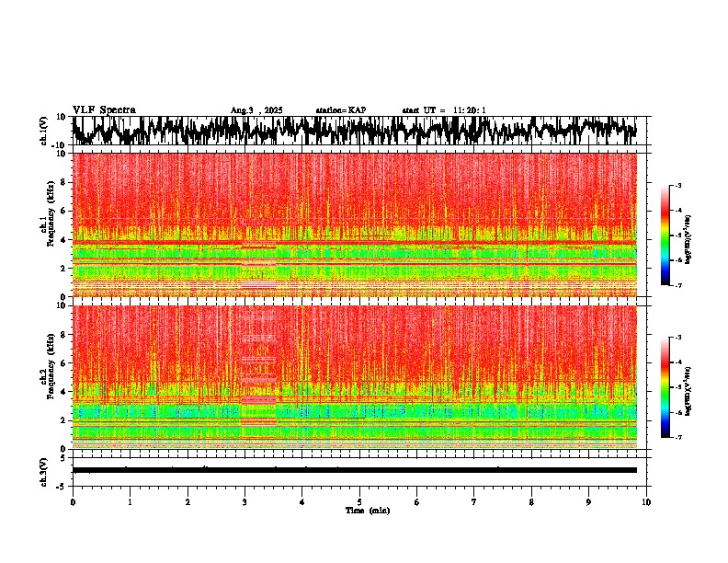This screenshot has width=728, height=563.
Task: Click the "VLF Spectra" plot title
Action: point(104,110)
